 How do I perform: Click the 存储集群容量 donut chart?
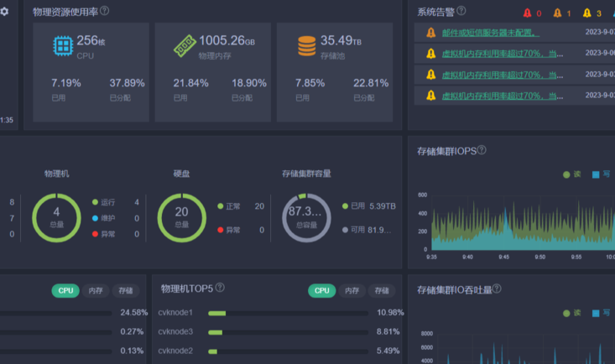pos(306,218)
